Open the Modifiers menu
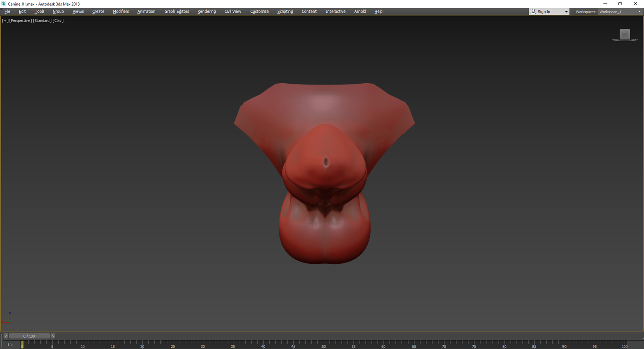This screenshot has height=349, width=644. pos(121,11)
